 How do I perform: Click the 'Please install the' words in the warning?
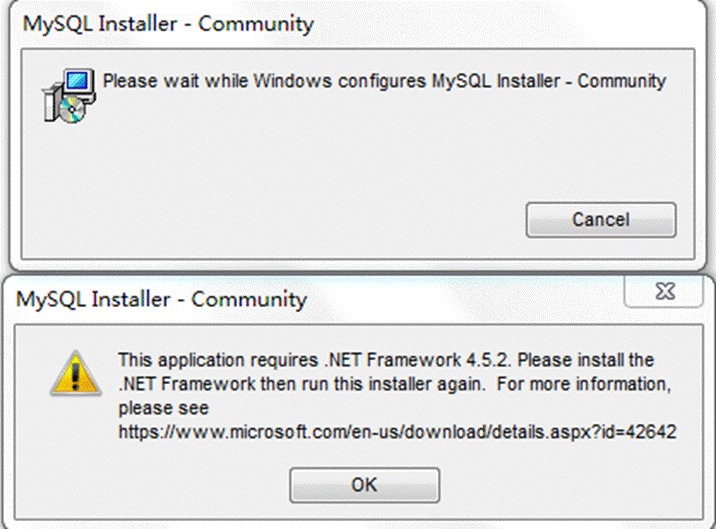point(585,360)
